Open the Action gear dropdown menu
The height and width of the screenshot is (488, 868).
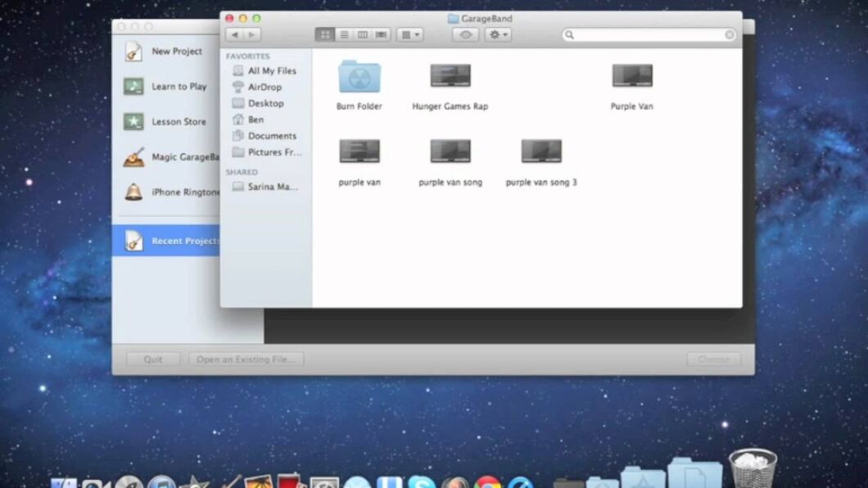pyautogui.click(x=497, y=34)
